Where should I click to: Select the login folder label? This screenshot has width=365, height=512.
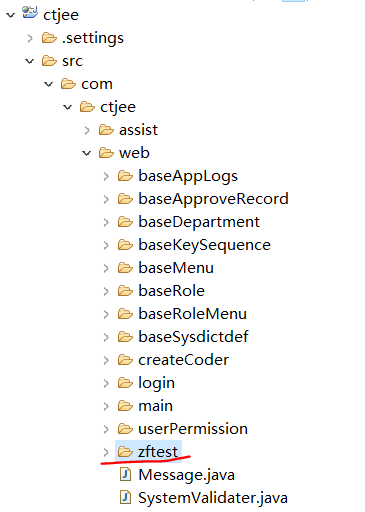coord(156,383)
